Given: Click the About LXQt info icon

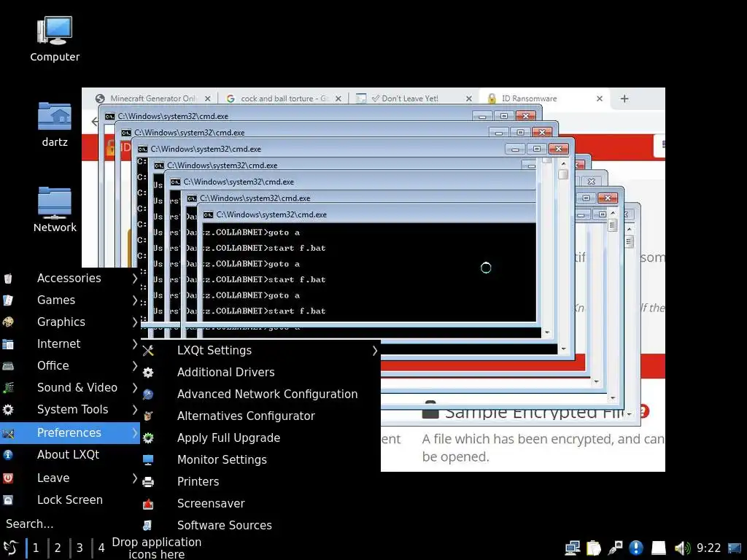Looking at the screenshot, I should (x=8, y=455).
